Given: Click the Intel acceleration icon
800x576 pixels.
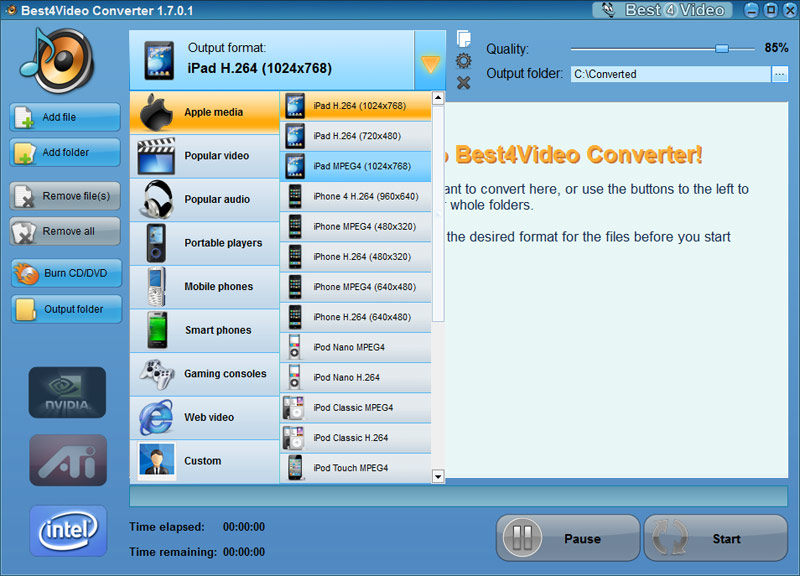Looking at the screenshot, I should click(68, 531).
